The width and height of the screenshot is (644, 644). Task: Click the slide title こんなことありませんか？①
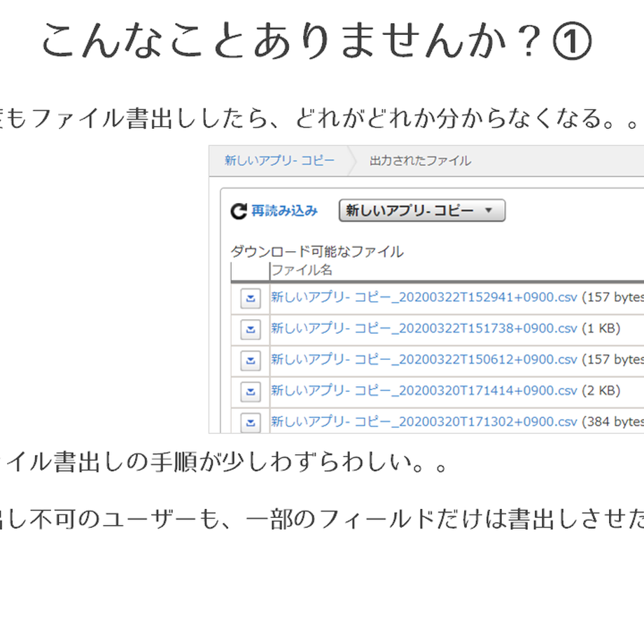pyautogui.click(x=316, y=41)
